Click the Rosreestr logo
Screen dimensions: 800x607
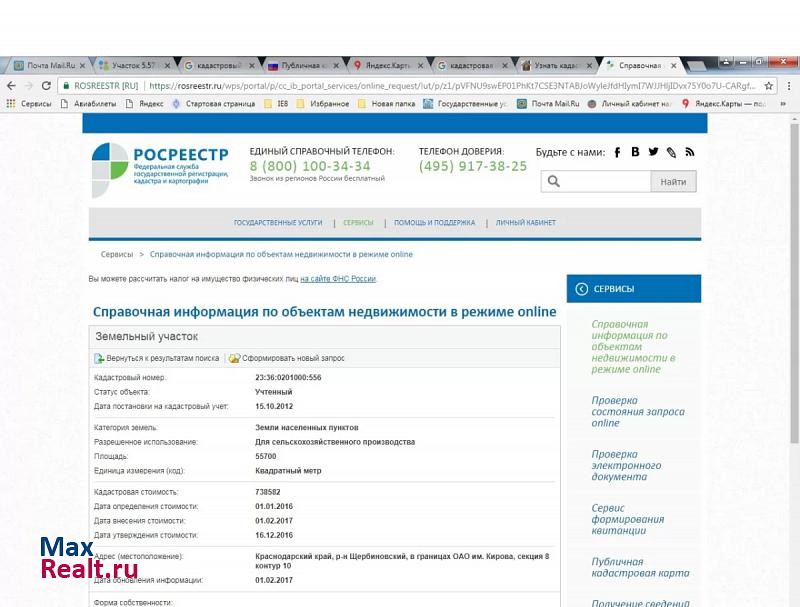point(160,169)
